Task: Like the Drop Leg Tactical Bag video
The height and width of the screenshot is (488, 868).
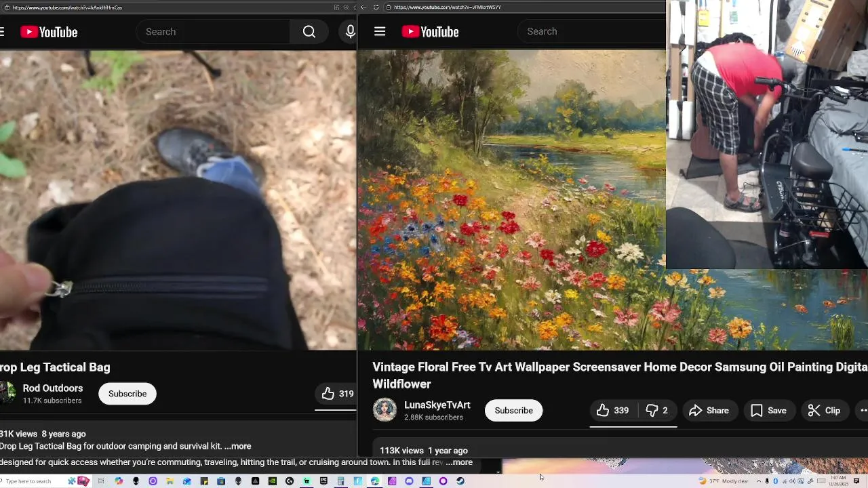Action: (x=338, y=394)
